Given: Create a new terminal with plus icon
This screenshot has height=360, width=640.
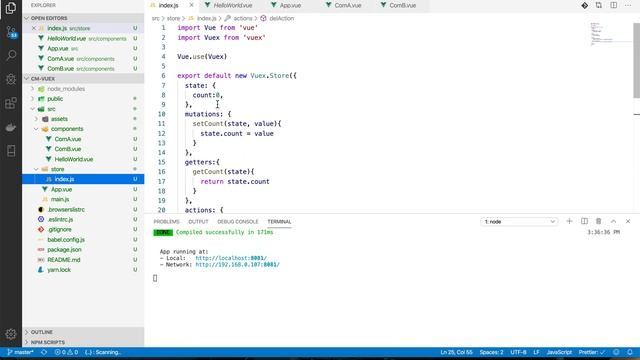Looking at the screenshot, I should [569, 221].
